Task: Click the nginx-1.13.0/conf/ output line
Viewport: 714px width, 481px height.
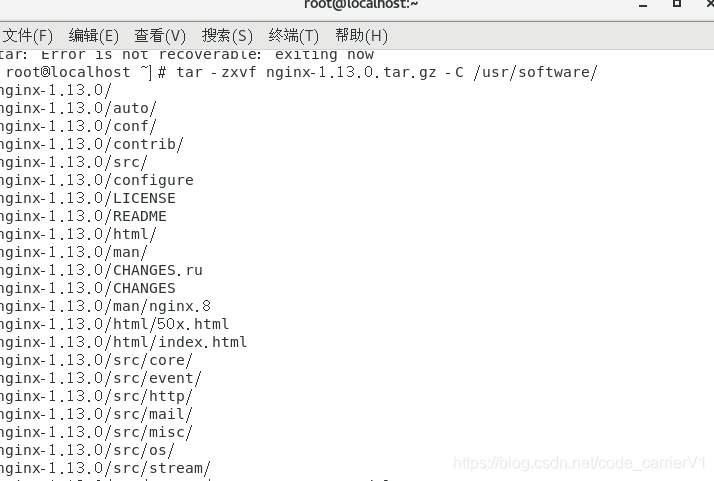Action: click(x=78, y=126)
